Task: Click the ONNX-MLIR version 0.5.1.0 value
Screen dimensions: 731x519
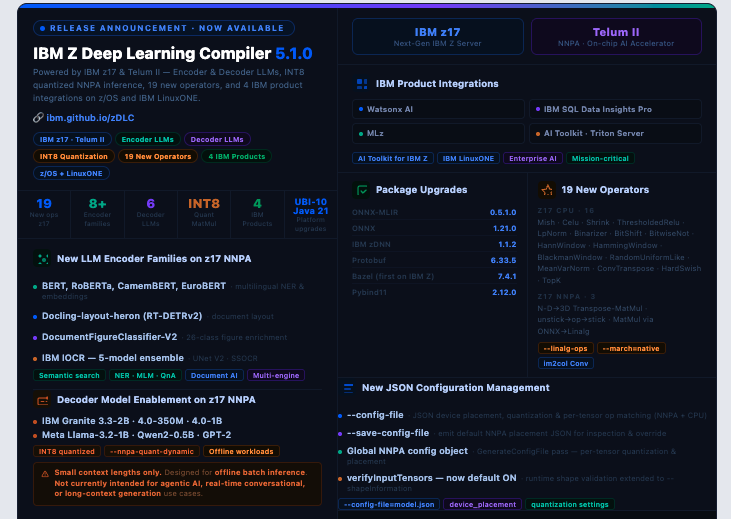Action: pos(503,212)
